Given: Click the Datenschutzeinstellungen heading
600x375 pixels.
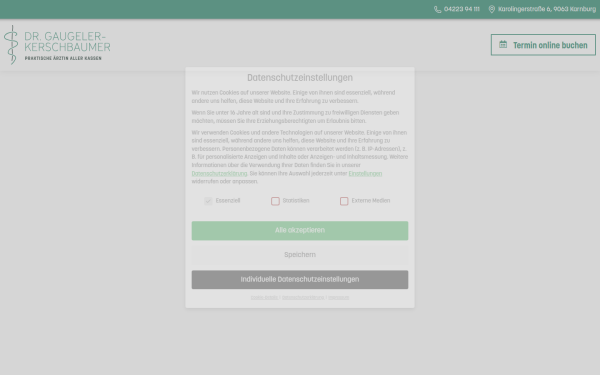Looking at the screenshot, I should 300,78.
